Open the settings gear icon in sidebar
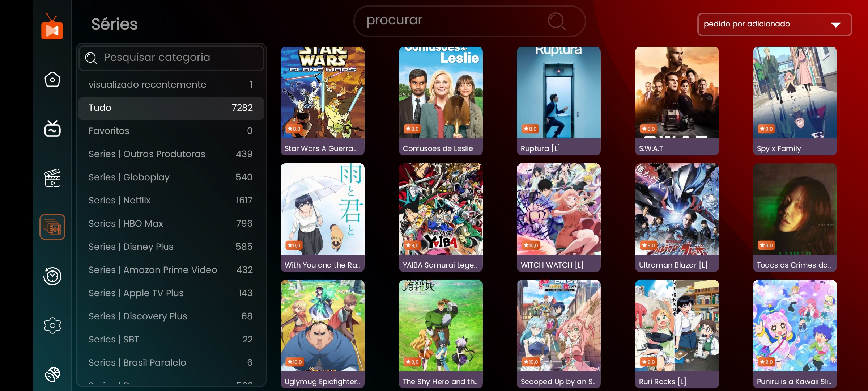The image size is (868, 391). tap(52, 325)
